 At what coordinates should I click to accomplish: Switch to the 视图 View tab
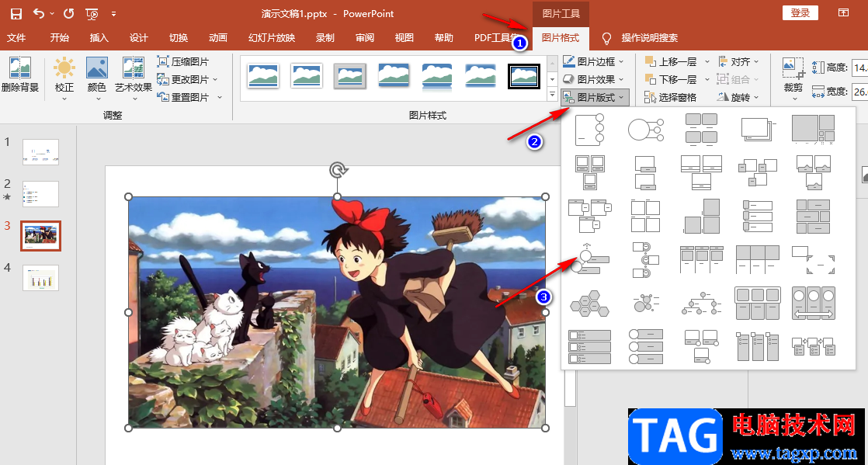[404, 38]
